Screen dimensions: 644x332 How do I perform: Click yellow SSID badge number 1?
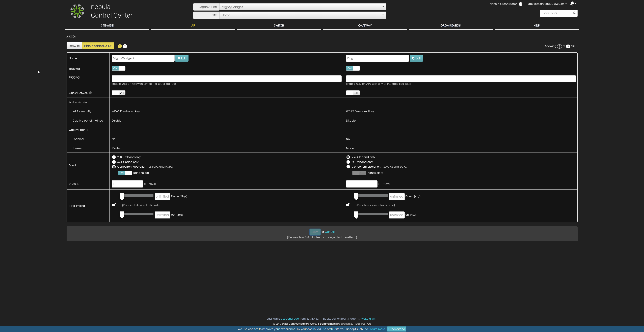[x=120, y=46]
